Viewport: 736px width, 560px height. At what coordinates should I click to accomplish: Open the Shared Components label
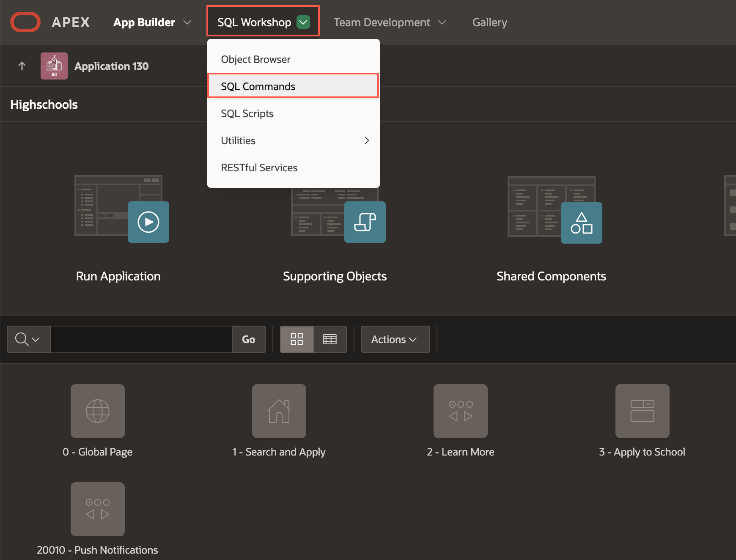[551, 276]
